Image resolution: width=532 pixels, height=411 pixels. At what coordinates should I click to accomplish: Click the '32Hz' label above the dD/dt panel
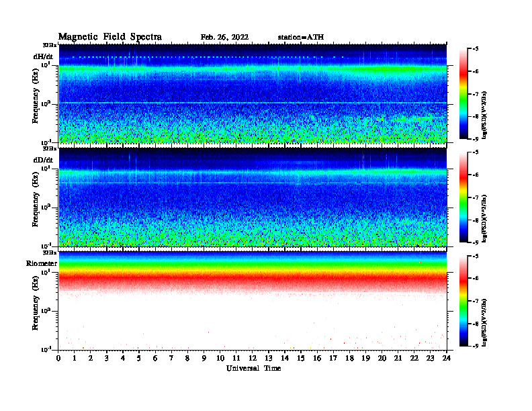click(50, 148)
